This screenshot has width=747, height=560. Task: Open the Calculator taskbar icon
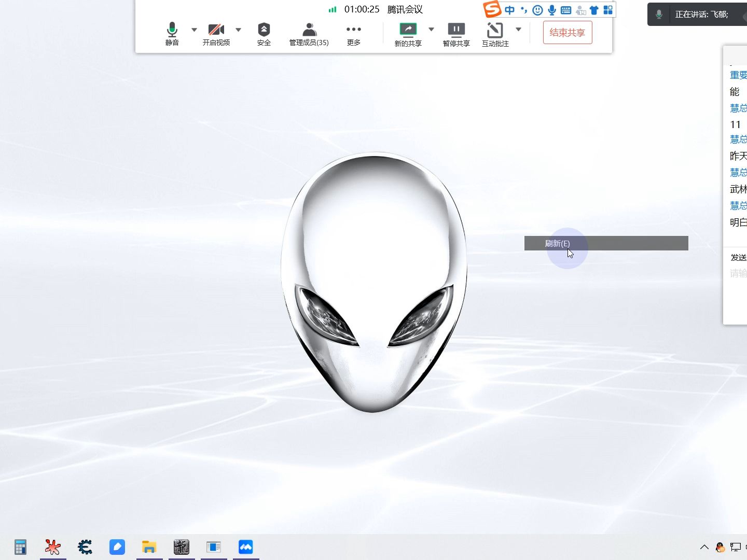click(20, 547)
